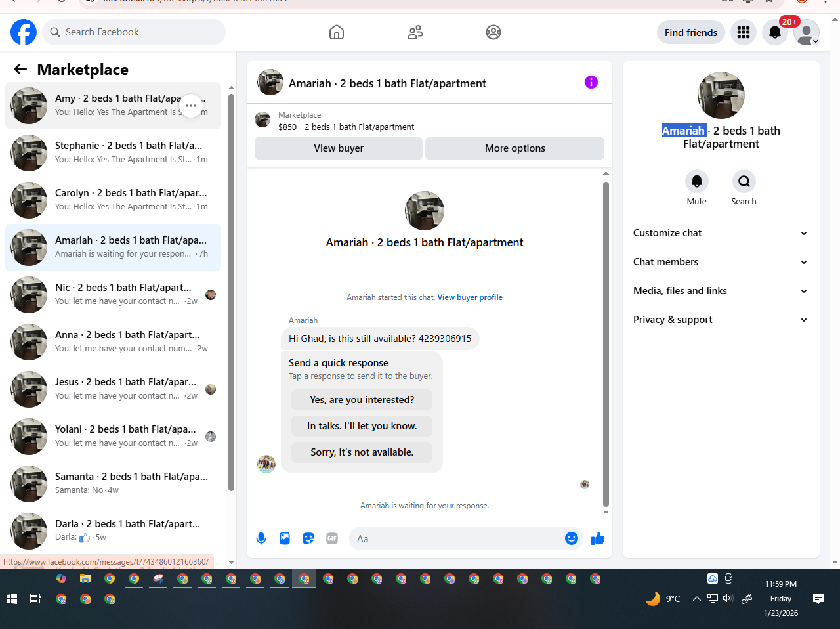Choose a sticker with the sticker icon
The image size is (840, 629).
click(308, 538)
